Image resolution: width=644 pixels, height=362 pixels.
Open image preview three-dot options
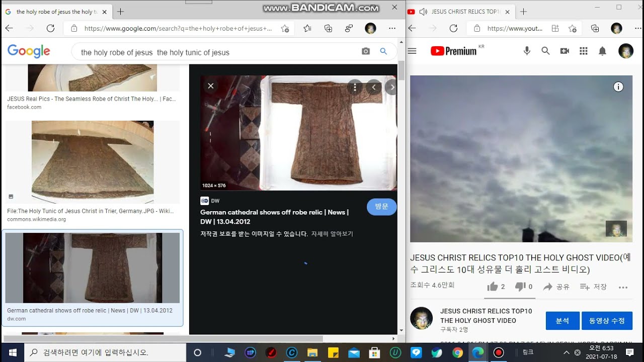tap(355, 87)
